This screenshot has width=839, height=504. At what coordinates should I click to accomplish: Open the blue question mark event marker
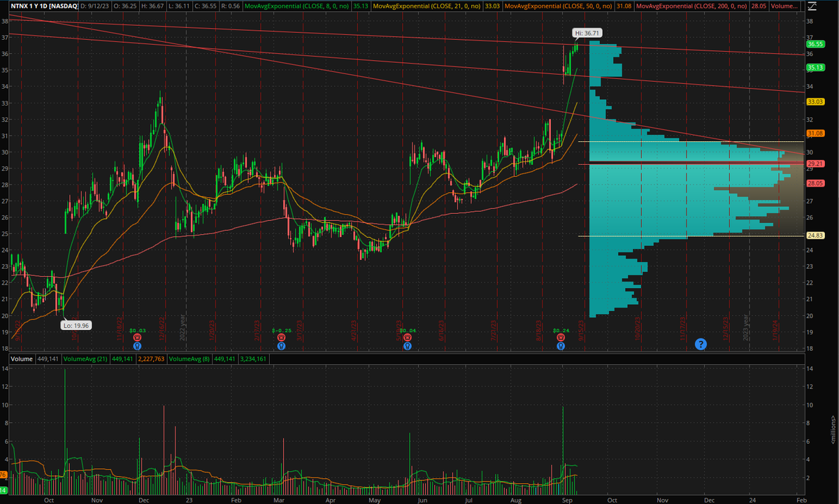click(701, 344)
